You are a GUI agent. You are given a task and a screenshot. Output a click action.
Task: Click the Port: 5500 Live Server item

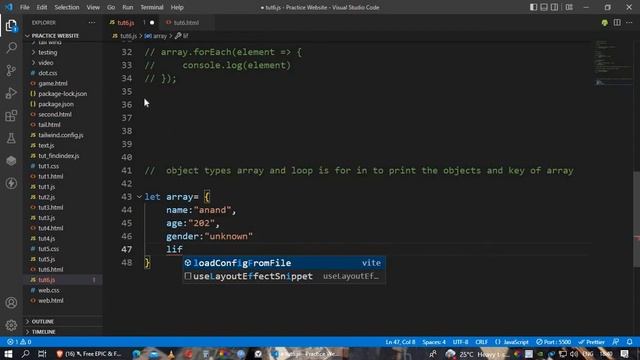click(553, 342)
